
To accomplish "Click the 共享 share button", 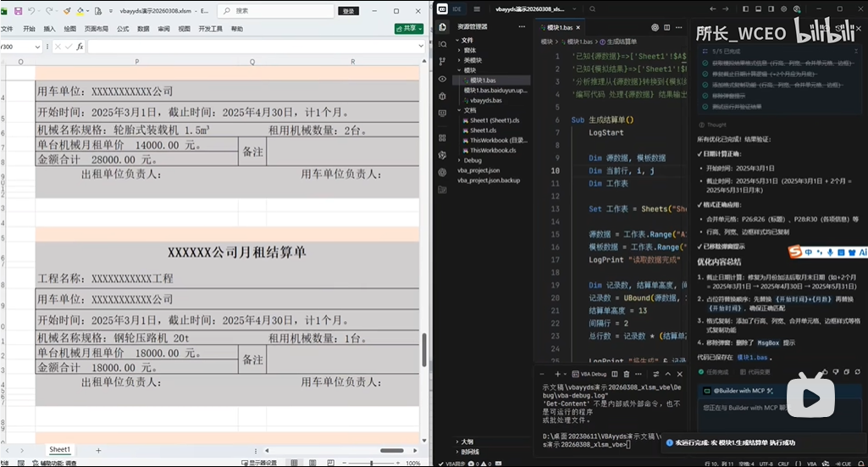I will (x=409, y=29).
